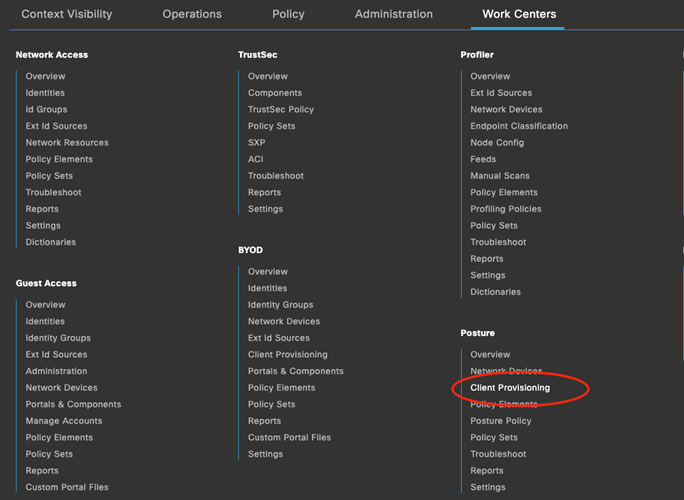684x500 pixels.
Task: Open Id Groups in Network Access
Action: click(x=46, y=110)
